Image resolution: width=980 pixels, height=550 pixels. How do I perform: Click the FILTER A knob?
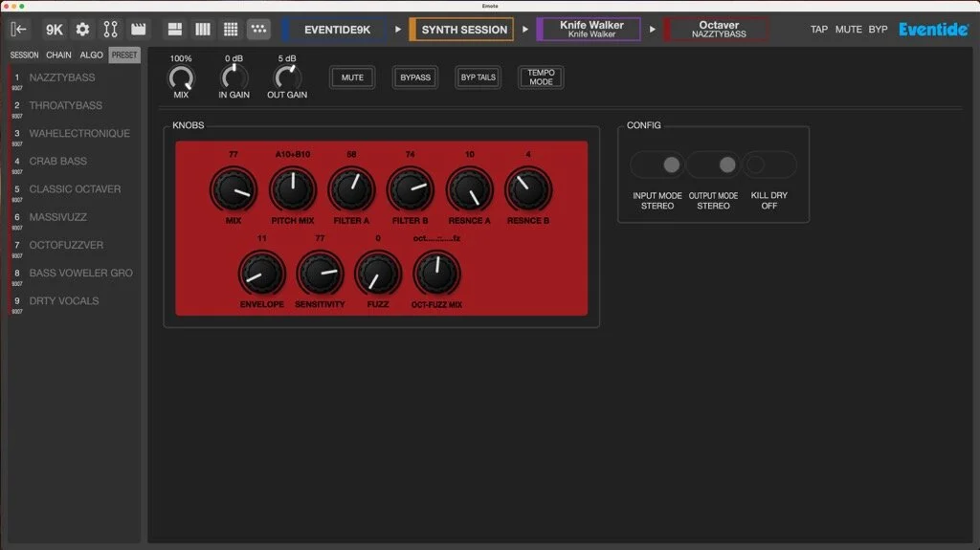pos(351,189)
